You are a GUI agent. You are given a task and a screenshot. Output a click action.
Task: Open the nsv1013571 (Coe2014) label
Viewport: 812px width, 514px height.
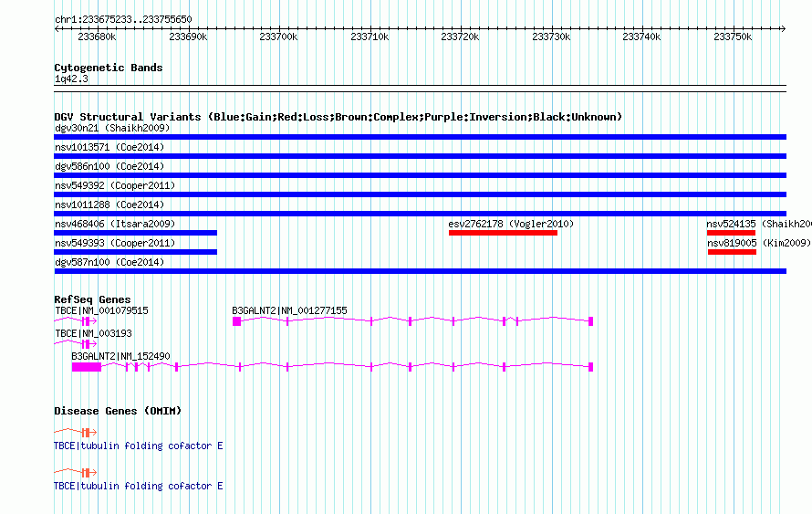click(x=109, y=147)
